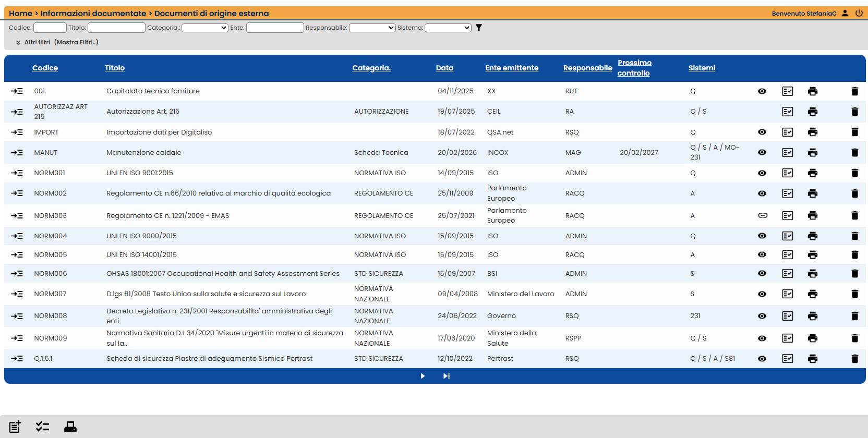868x438 pixels.
Task: Go to Informazioni documentate breadcrumb
Action: point(93,14)
